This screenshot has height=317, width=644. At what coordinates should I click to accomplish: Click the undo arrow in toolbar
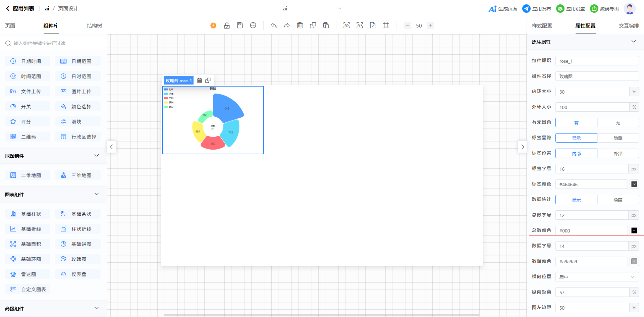click(x=274, y=25)
